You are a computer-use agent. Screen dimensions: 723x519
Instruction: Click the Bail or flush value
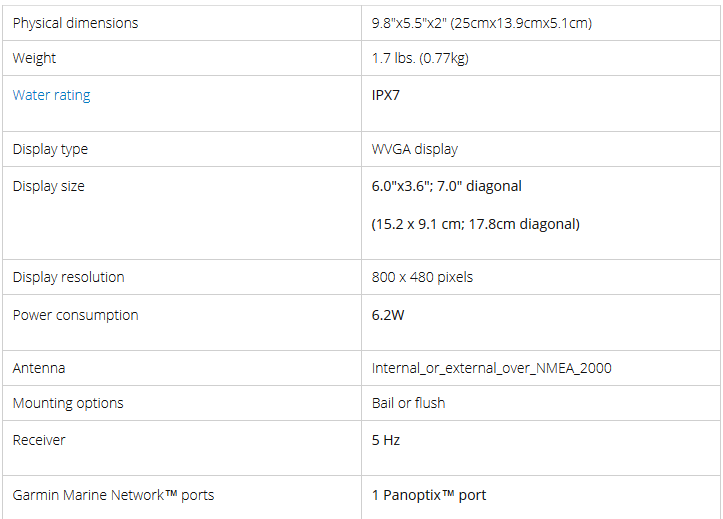(x=408, y=403)
